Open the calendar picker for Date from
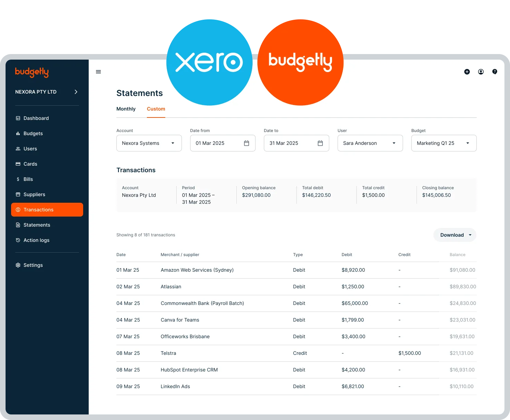 (246, 143)
